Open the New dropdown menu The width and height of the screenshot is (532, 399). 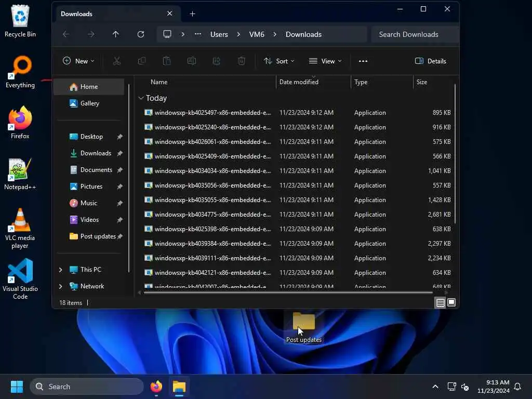coord(78,61)
